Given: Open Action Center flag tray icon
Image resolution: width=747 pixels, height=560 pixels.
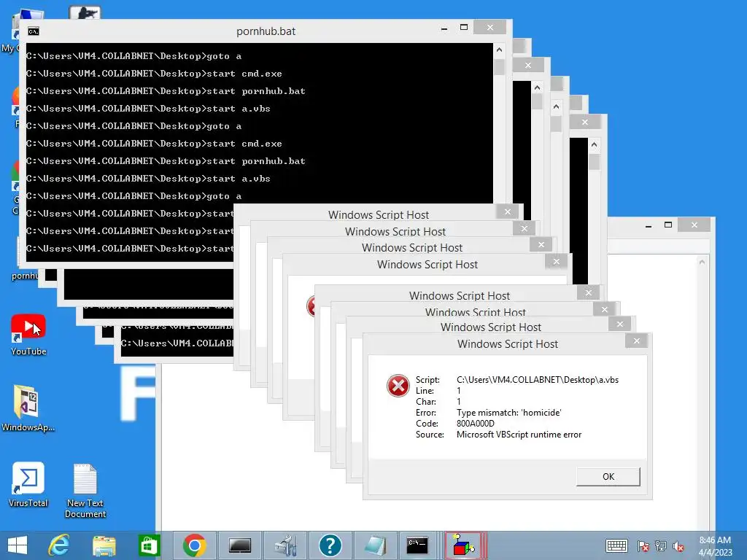Looking at the screenshot, I should [643, 545].
